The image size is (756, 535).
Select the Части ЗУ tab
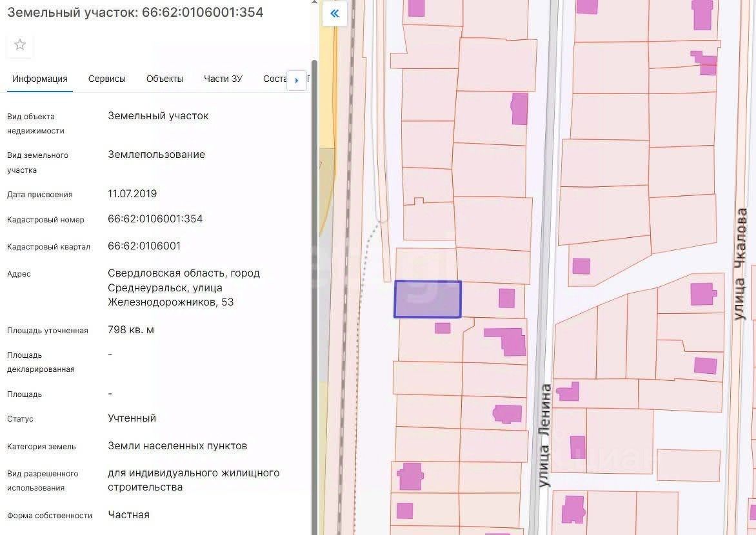click(x=223, y=79)
